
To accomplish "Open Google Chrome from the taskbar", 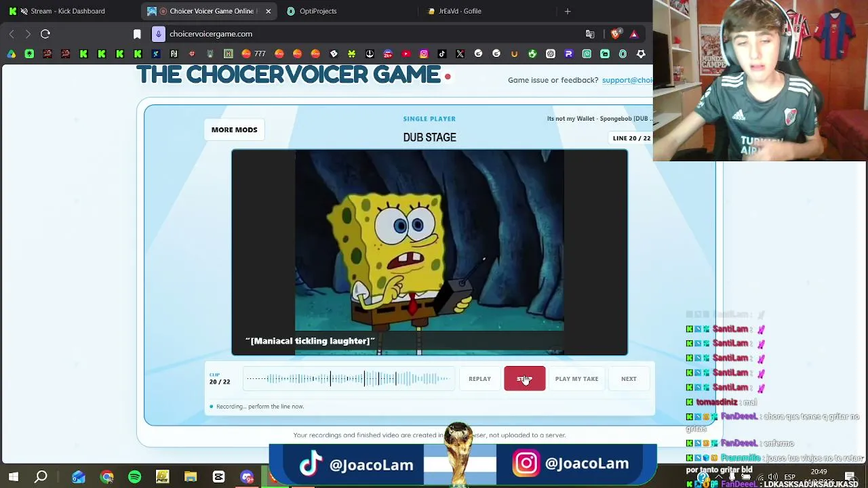I will [x=106, y=477].
